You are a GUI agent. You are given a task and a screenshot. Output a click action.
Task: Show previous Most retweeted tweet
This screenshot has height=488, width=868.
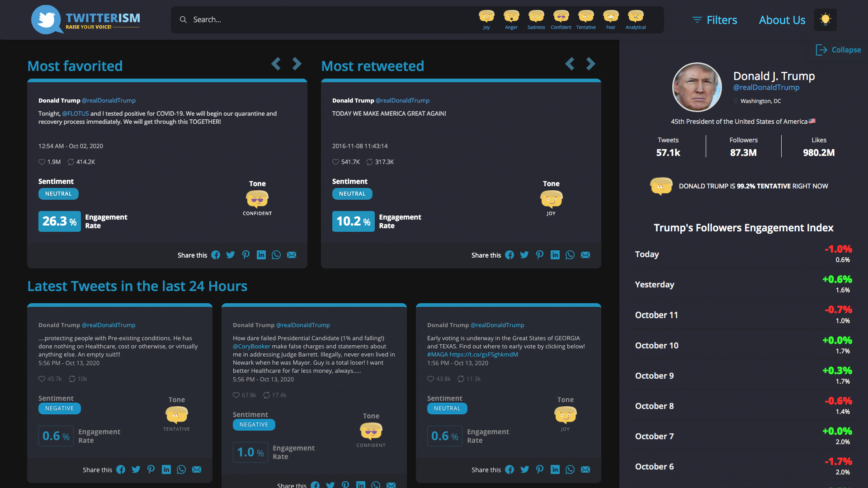[x=570, y=64]
